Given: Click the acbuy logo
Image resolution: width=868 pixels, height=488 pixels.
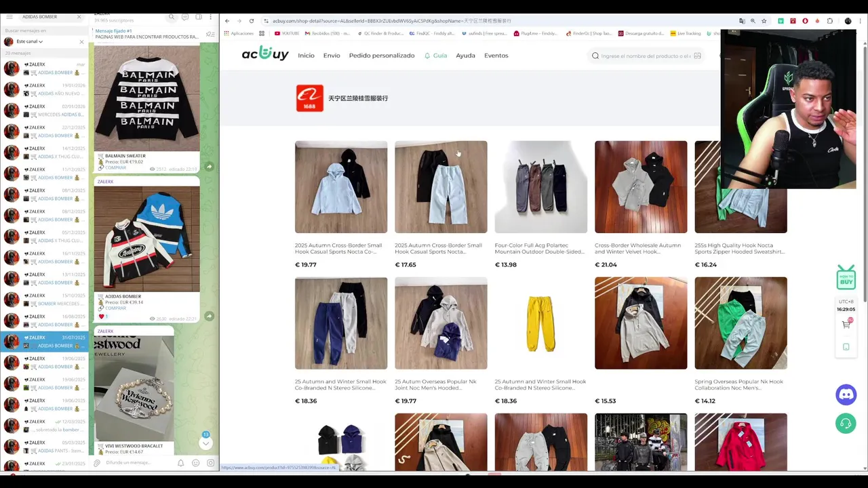Looking at the screenshot, I should 265,54.
